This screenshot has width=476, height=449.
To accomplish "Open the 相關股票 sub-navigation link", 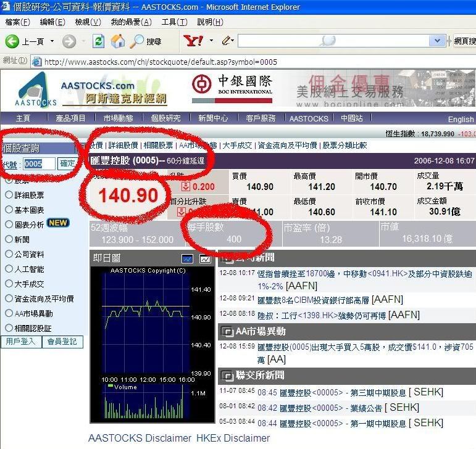I will click(x=158, y=145).
